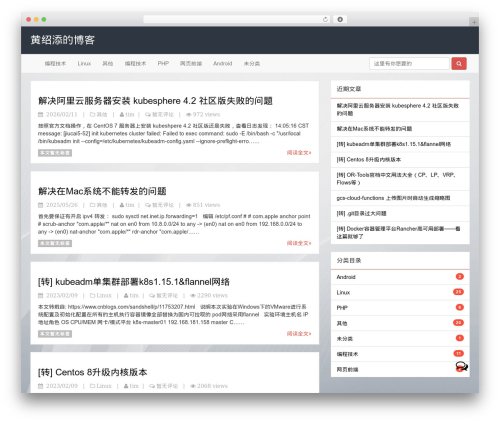Open PHP in the top navigation

click(x=163, y=63)
